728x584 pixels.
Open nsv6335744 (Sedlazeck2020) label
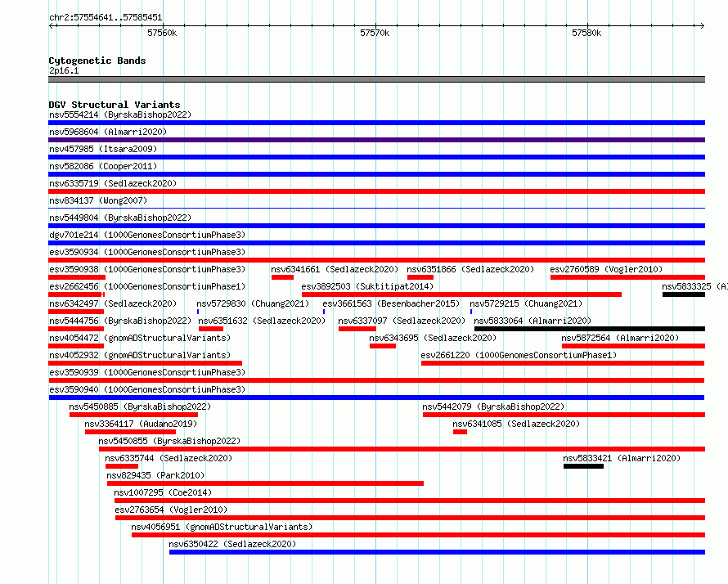pos(169,458)
